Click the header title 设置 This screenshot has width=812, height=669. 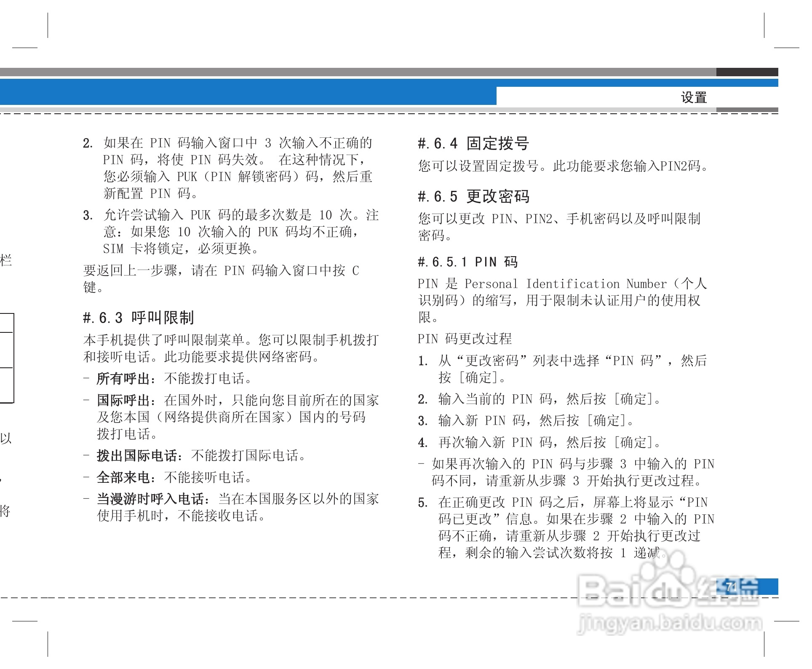point(694,97)
